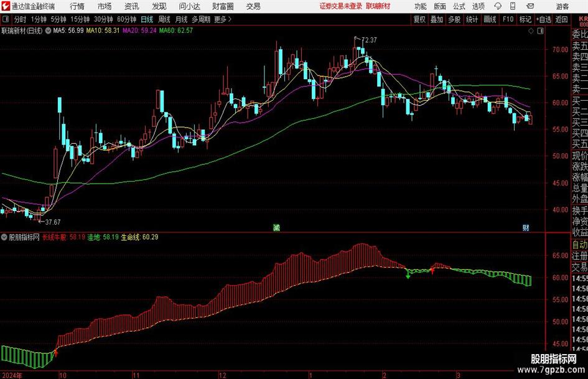Select the 月线 monthly period tab

[182, 19]
